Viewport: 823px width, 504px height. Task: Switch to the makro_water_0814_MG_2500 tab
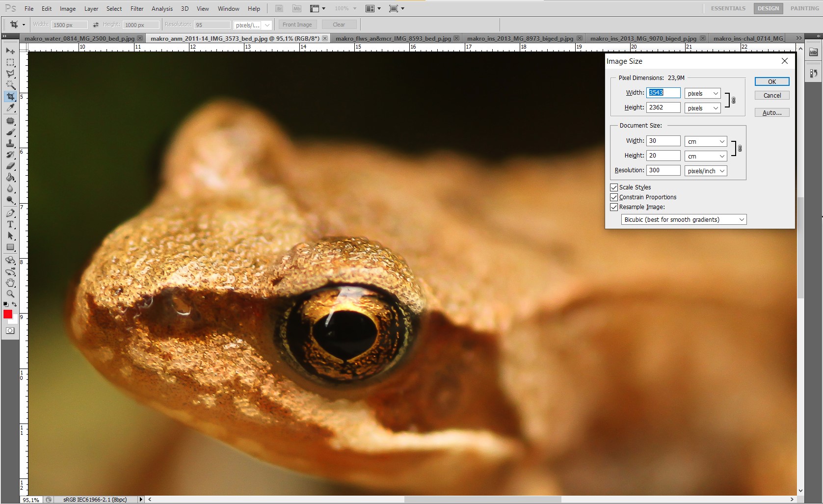point(83,38)
